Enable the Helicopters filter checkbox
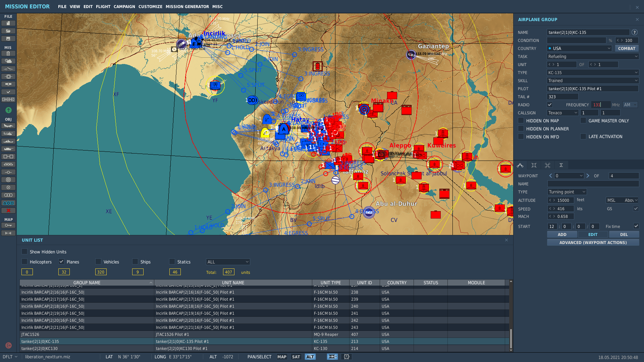Viewport: 644px width, 362px height. pos(24,261)
